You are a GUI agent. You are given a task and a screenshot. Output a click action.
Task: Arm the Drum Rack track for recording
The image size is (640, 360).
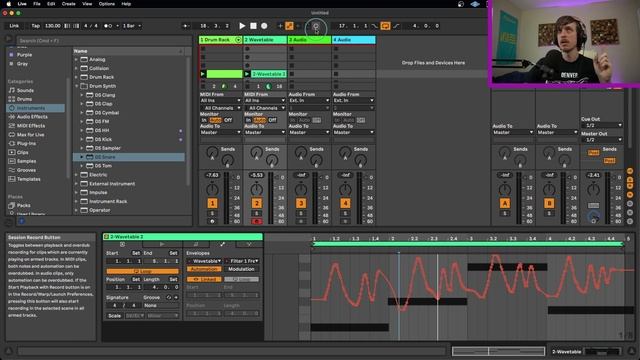(x=212, y=221)
